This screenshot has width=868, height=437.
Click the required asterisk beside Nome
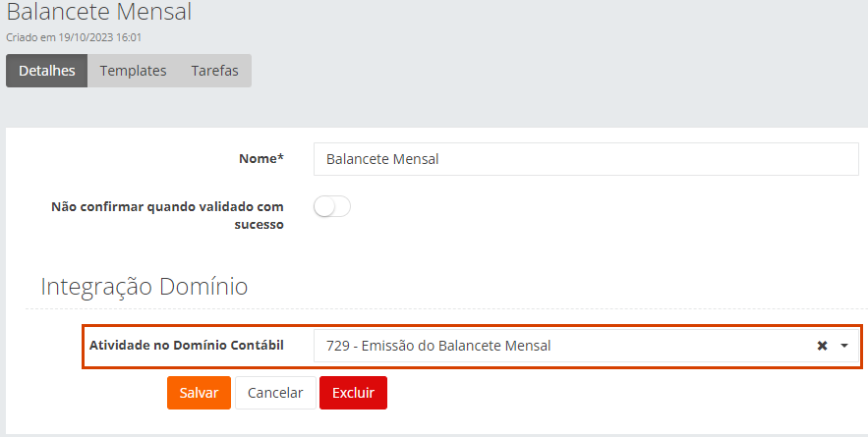click(x=281, y=158)
